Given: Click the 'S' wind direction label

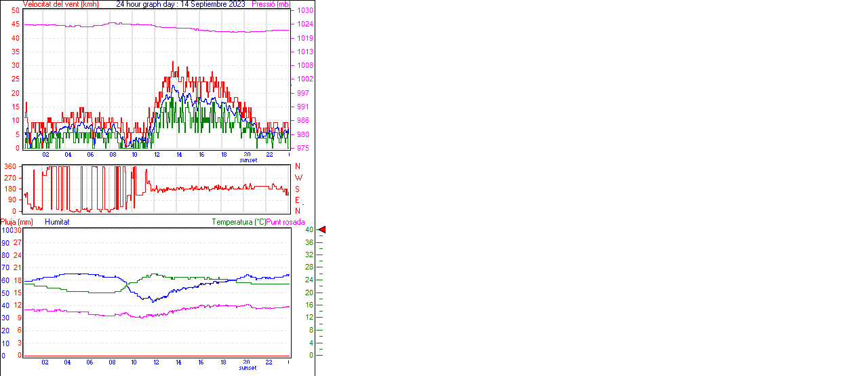Looking at the screenshot, I should pyautogui.click(x=297, y=189).
